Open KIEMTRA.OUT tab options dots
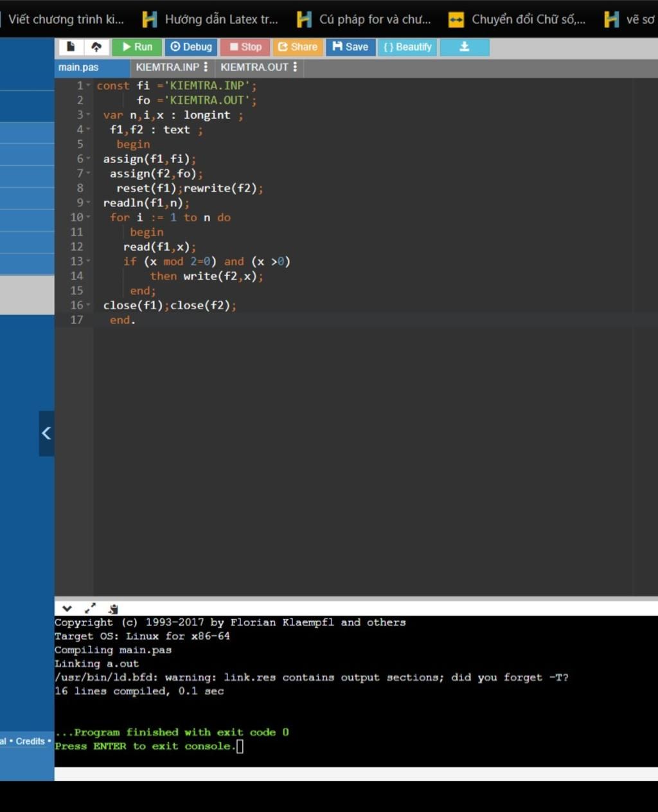658x812 pixels. tap(295, 67)
